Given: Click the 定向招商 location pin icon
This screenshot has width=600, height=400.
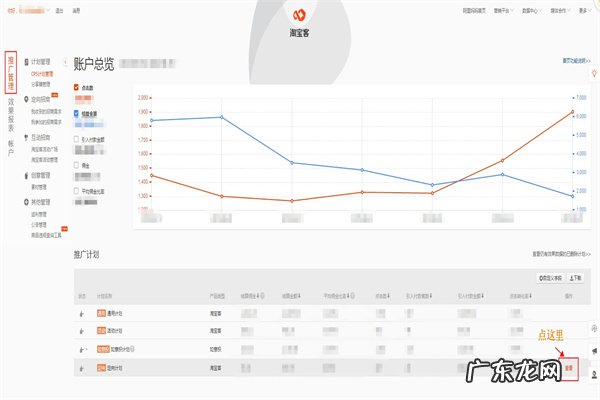Looking at the screenshot, I should (26, 99).
